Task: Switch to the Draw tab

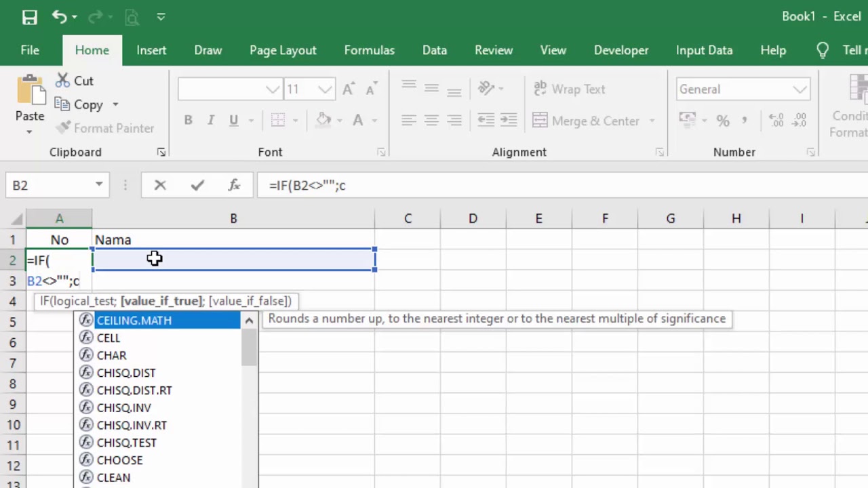Action: [208, 50]
